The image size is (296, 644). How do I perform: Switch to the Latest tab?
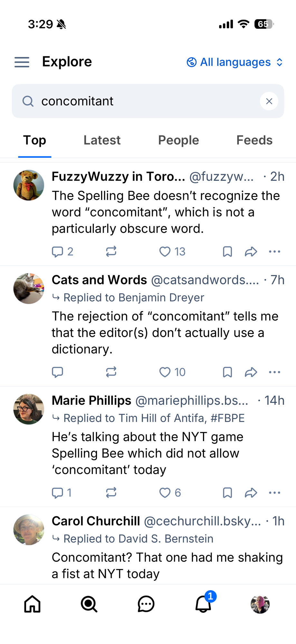(x=102, y=140)
